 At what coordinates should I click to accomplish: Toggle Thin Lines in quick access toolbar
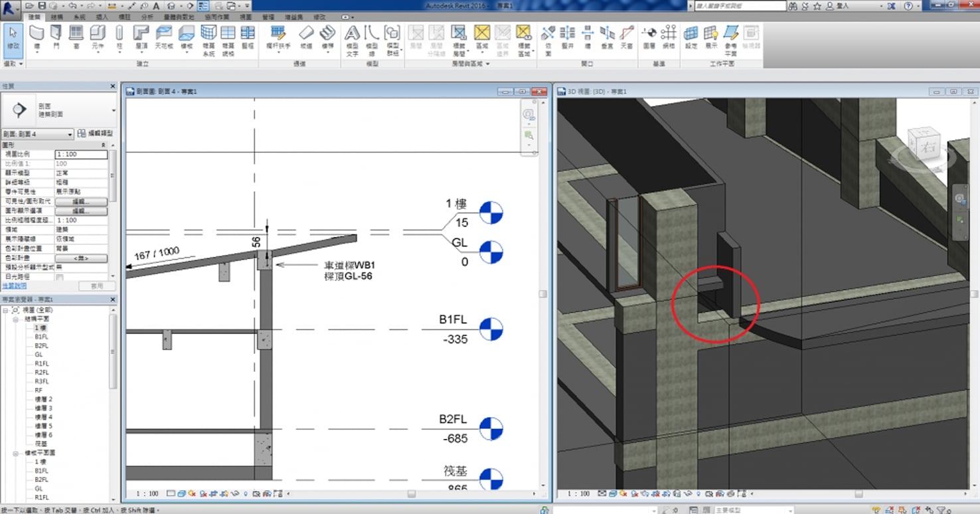pyautogui.click(x=203, y=6)
